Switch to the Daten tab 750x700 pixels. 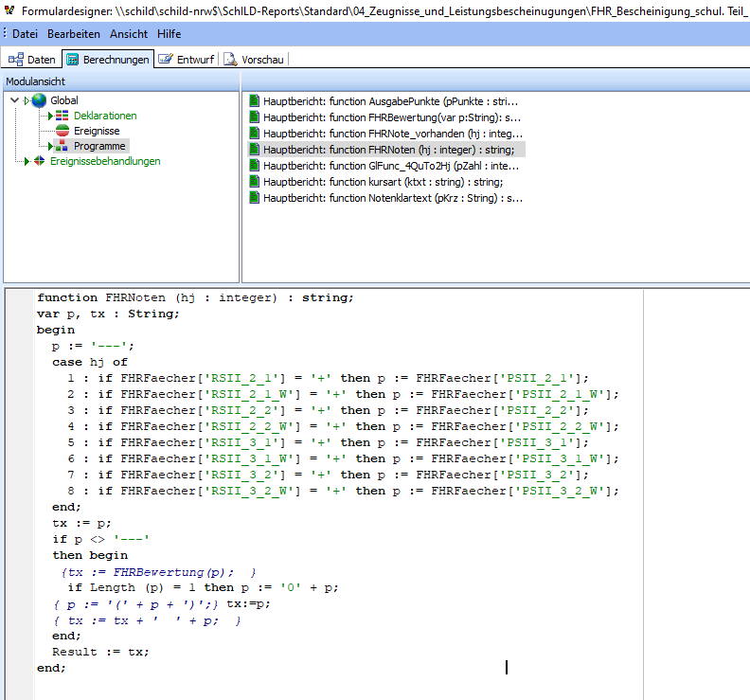tap(32, 60)
